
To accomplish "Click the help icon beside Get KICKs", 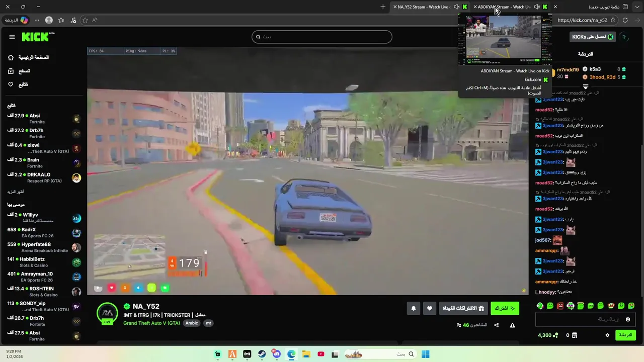I will pyautogui.click(x=624, y=37).
